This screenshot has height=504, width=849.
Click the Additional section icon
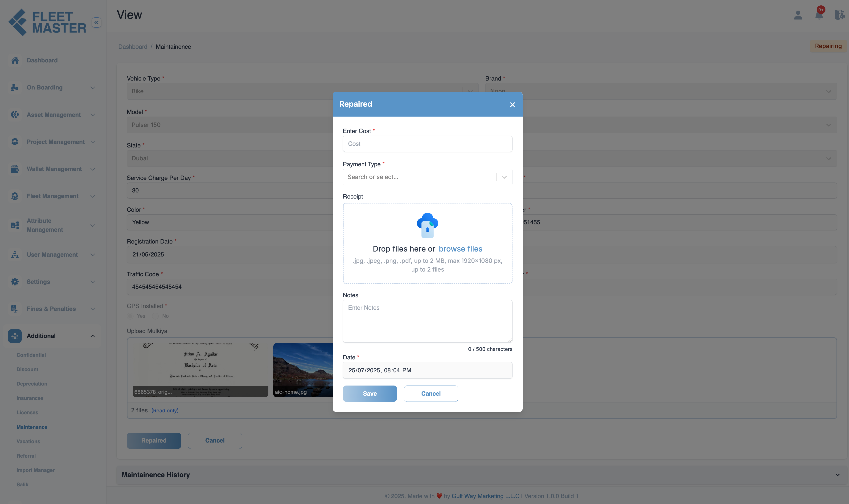pos(15,336)
